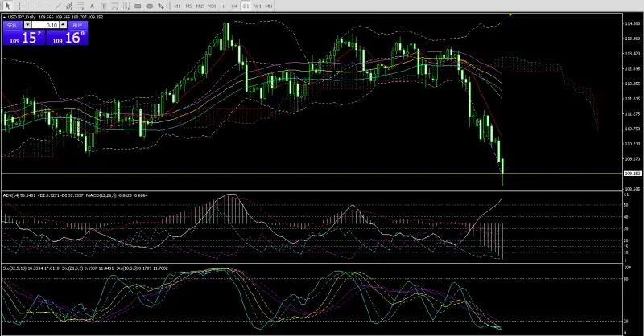The height and width of the screenshot is (336, 644).
Task: Activate the crosshair tool
Action: [19, 6]
